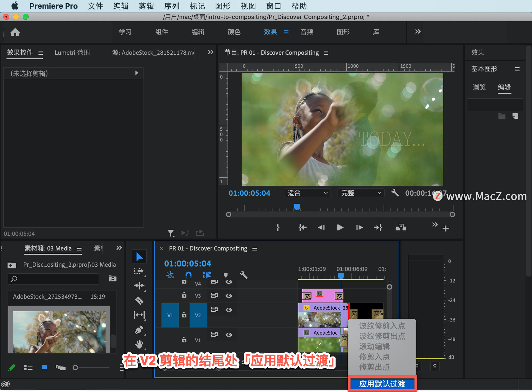Toggle lock on V3 track

[x=184, y=295]
